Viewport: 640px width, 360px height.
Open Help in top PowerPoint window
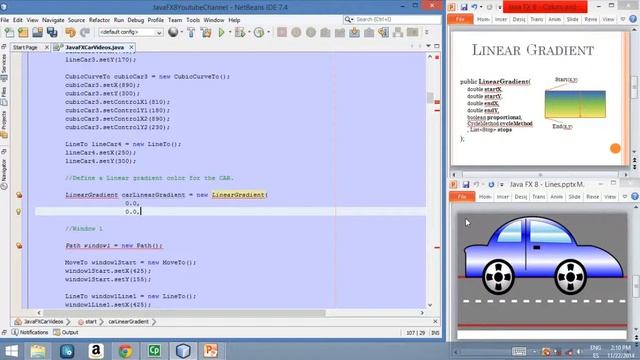[633, 19]
